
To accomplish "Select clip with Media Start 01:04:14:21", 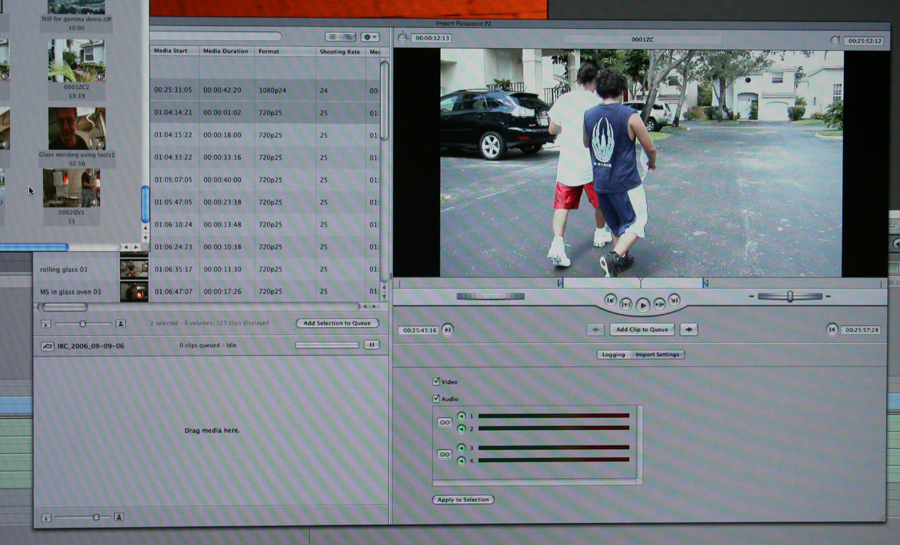I will (265, 112).
